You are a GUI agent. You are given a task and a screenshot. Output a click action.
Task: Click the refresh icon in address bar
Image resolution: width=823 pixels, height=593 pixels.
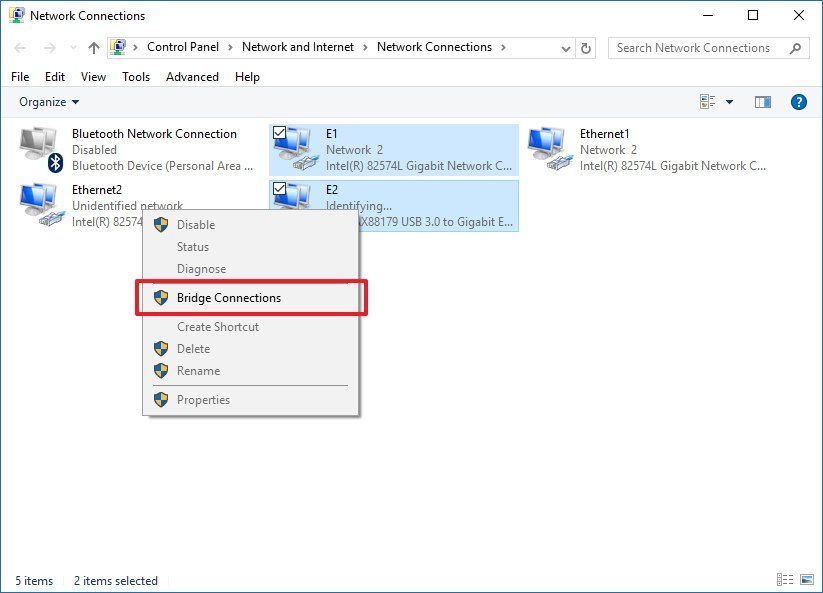tap(585, 47)
